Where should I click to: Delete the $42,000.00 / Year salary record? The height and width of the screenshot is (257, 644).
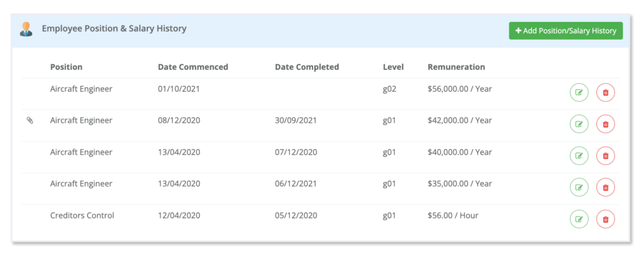coord(606,124)
